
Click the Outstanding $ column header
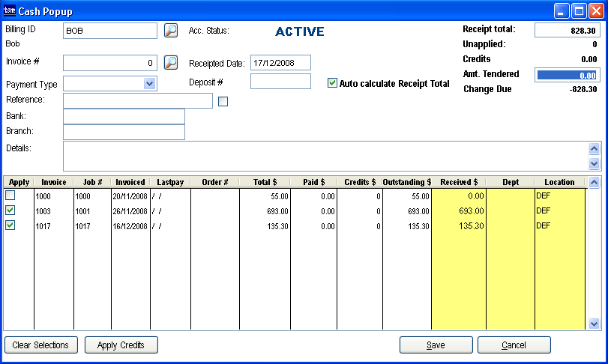click(x=406, y=182)
